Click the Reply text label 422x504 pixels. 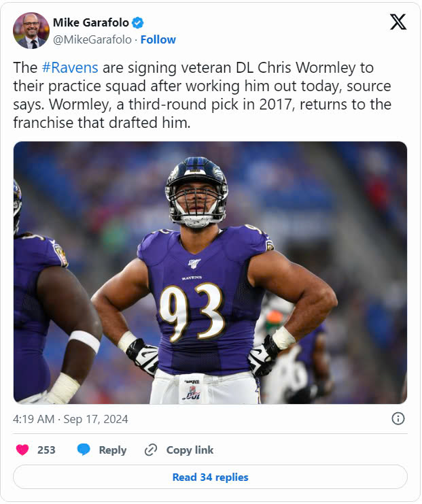112,450
